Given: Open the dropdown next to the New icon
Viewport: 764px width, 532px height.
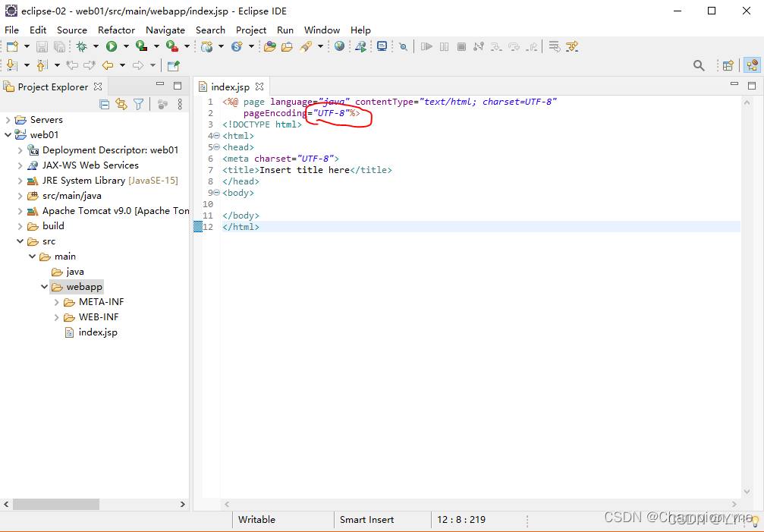Looking at the screenshot, I should (x=27, y=46).
